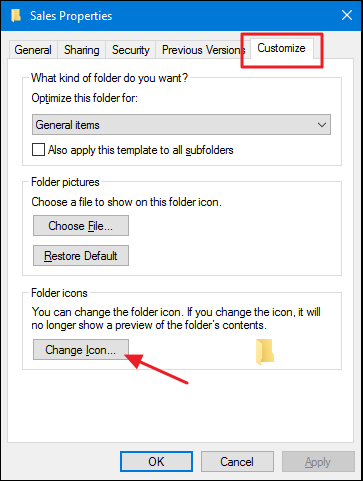Click Restore Default button
Screen dimensions: 363x481
[x=81, y=256]
